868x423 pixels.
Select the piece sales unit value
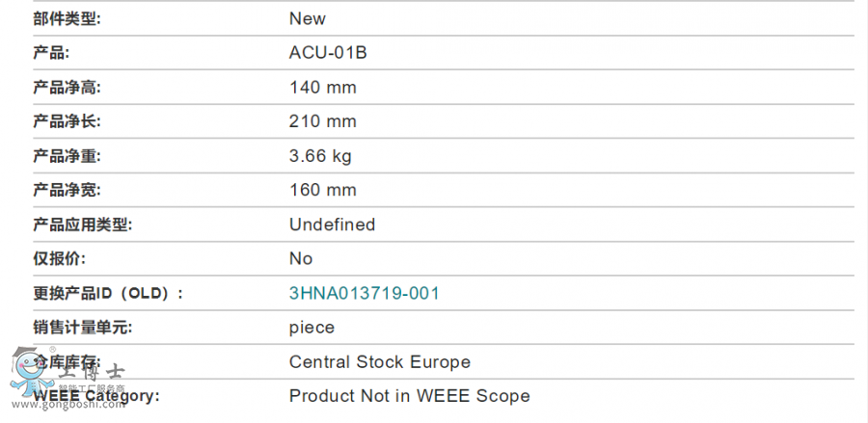[312, 328]
